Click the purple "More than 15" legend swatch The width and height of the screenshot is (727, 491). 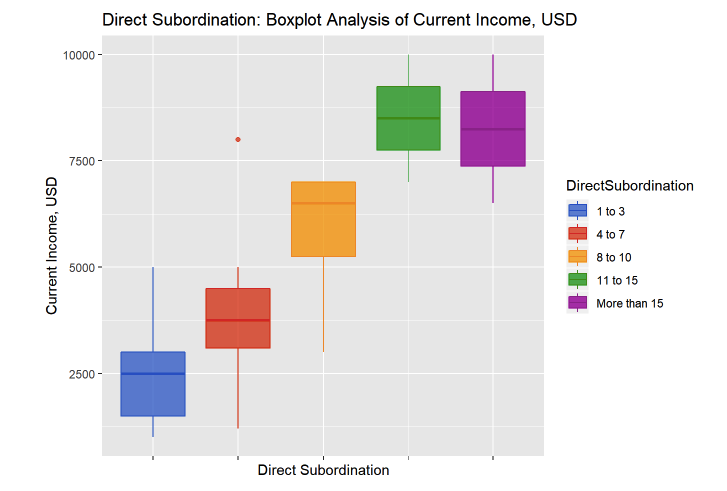point(577,302)
